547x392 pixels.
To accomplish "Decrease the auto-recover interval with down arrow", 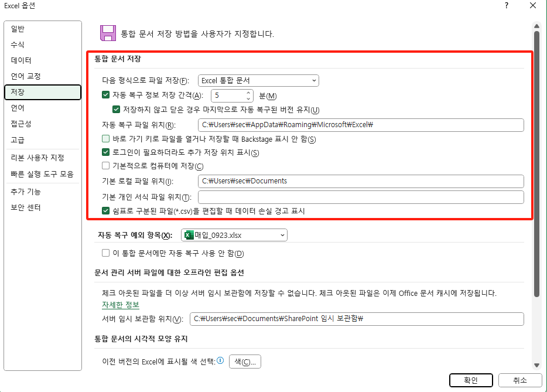I will point(248,98).
